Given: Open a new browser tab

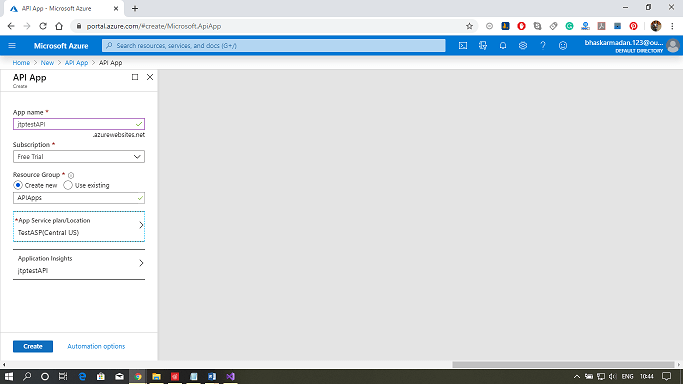Looking at the screenshot, I should pos(135,8).
